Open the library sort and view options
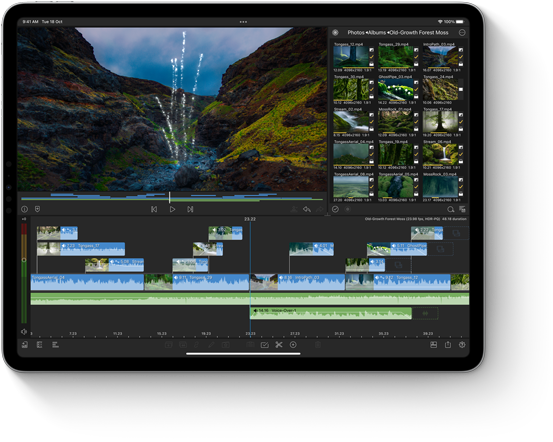 pyautogui.click(x=462, y=209)
